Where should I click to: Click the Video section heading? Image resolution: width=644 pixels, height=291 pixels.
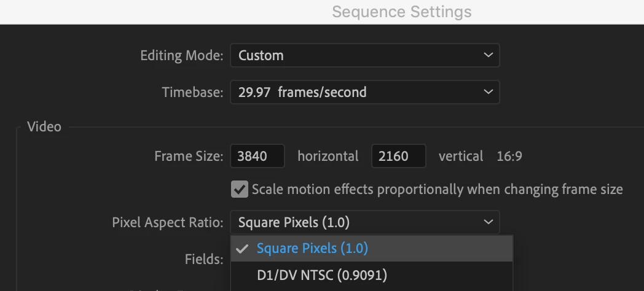click(44, 126)
